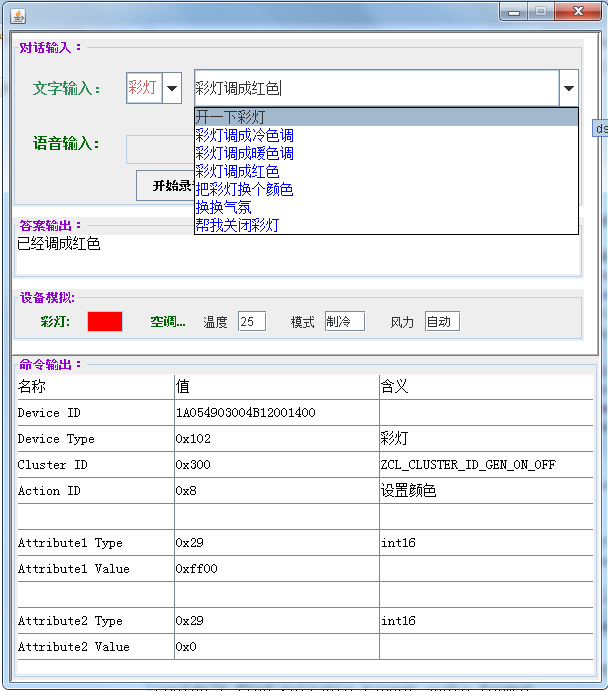Pick 换换气氛 in the dropdown list
This screenshot has width=608, height=691.
[x=386, y=207]
